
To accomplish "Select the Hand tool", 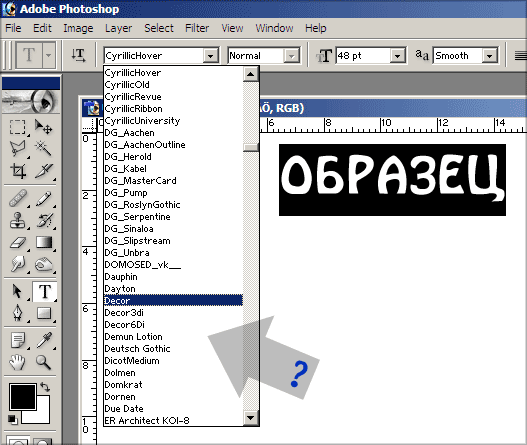I will pyautogui.click(x=17, y=362).
